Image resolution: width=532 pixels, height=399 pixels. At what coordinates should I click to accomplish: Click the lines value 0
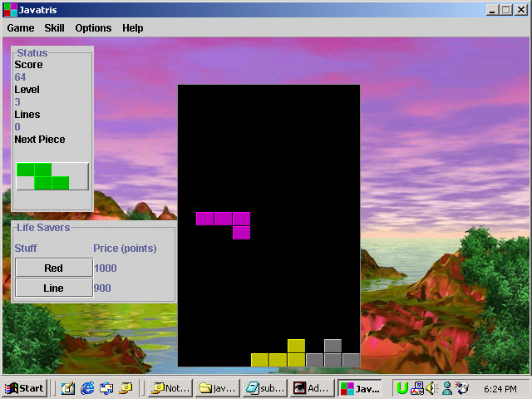(17, 127)
